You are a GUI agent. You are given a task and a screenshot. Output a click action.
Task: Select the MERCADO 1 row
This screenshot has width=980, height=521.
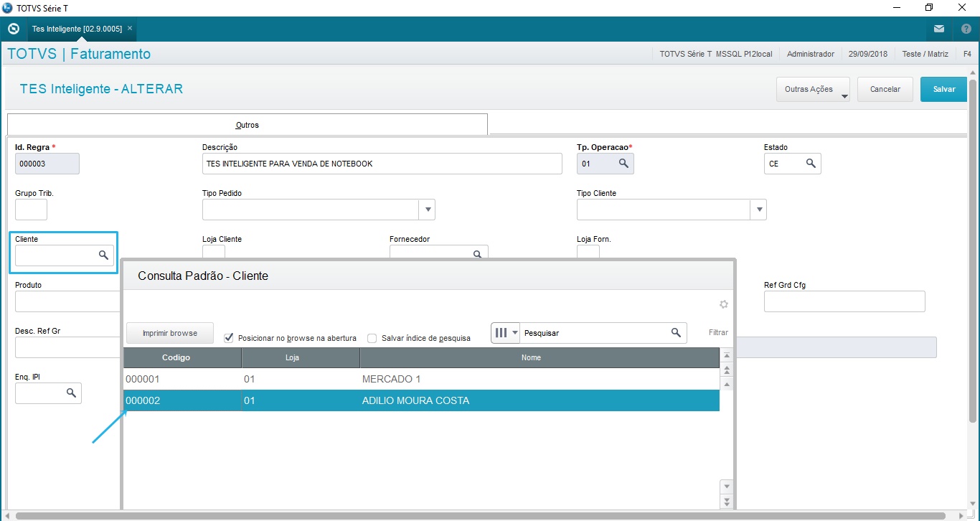421,379
